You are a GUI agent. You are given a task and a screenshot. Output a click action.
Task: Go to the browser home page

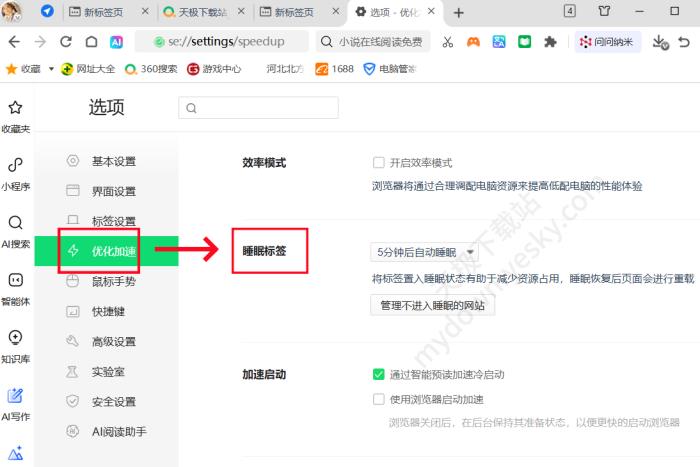point(91,42)
